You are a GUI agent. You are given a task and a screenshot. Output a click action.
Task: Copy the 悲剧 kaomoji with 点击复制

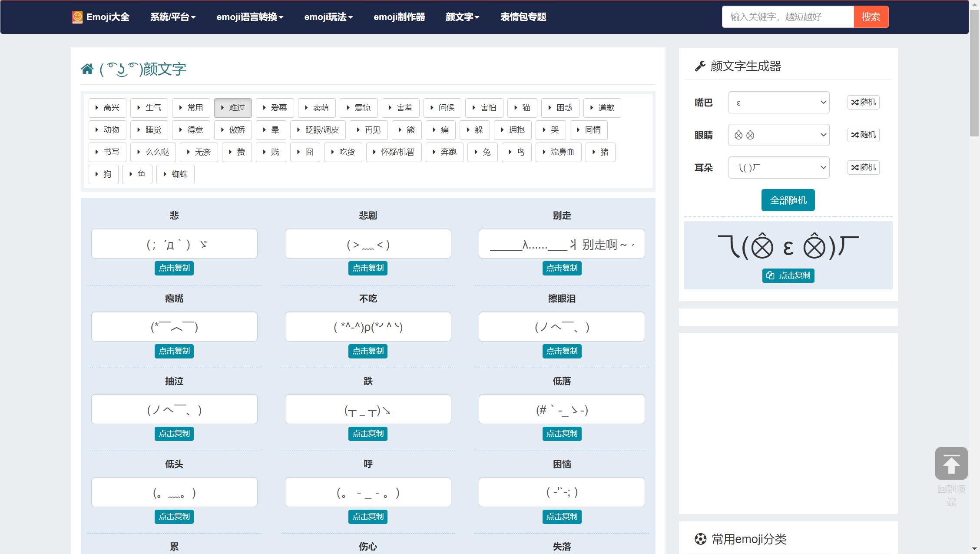(368, 268)
